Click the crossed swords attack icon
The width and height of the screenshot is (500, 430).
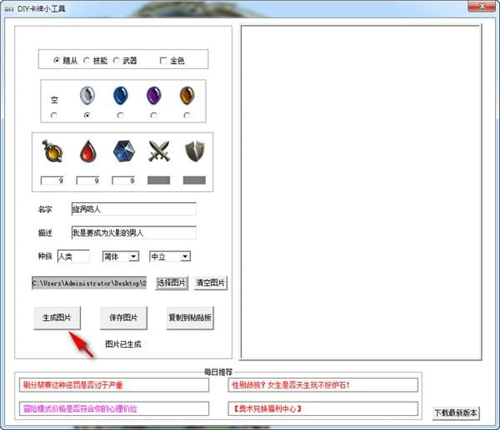(159, 152)
